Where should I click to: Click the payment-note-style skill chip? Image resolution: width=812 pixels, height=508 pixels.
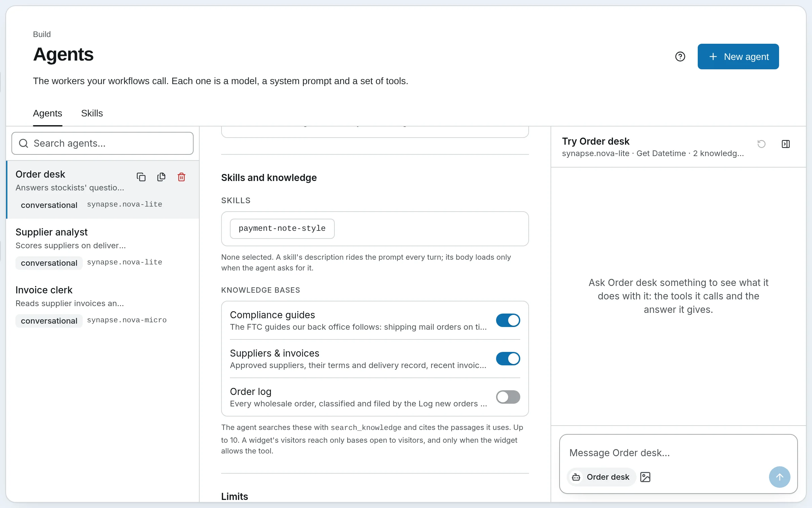pos(282,228)
